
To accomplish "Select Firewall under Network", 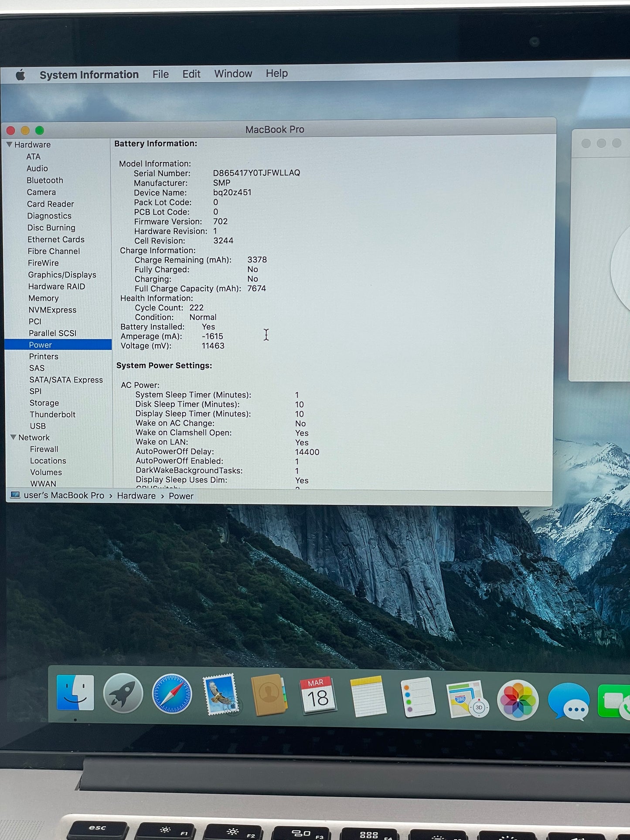I will [44, 449].
